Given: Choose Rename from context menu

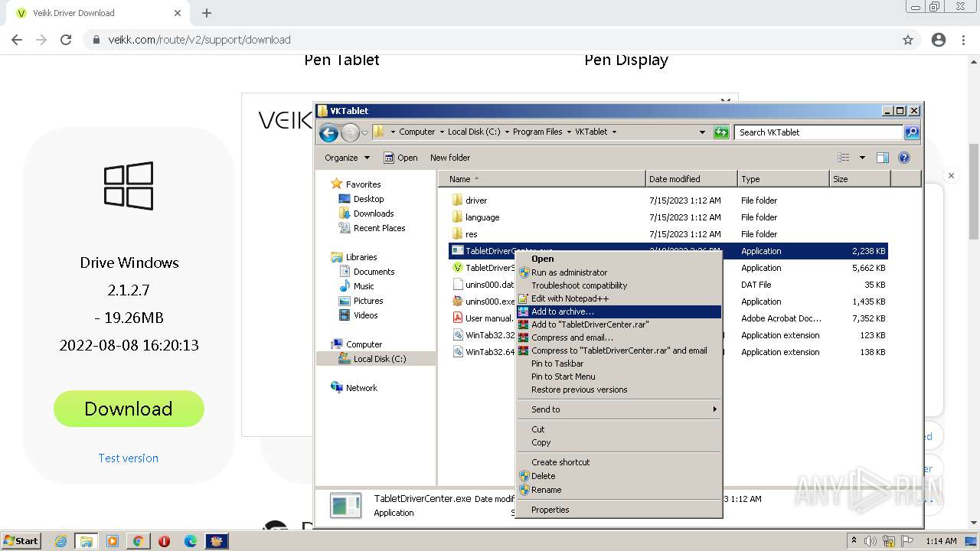Looking at the screenshot, I should (x=619, y=490).
